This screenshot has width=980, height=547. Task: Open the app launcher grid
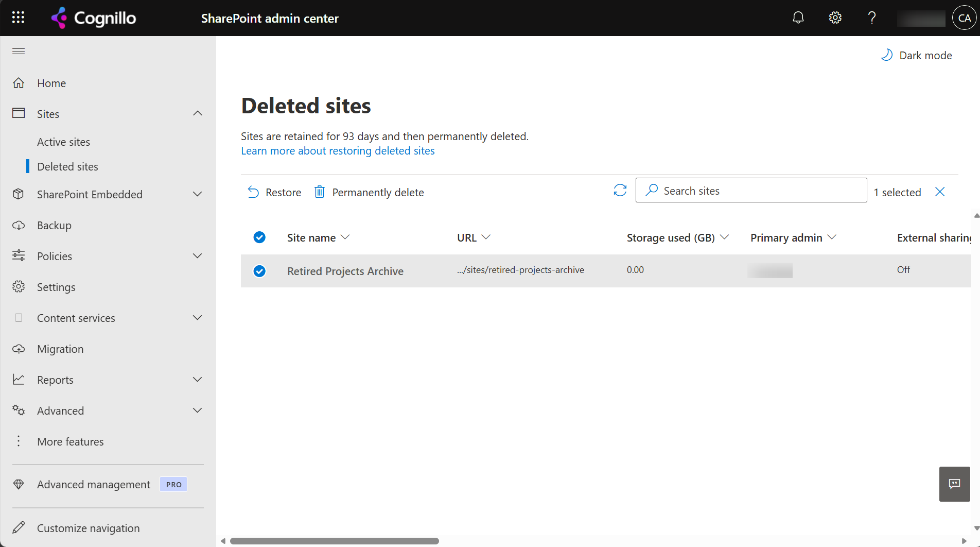tap(18, 18)
